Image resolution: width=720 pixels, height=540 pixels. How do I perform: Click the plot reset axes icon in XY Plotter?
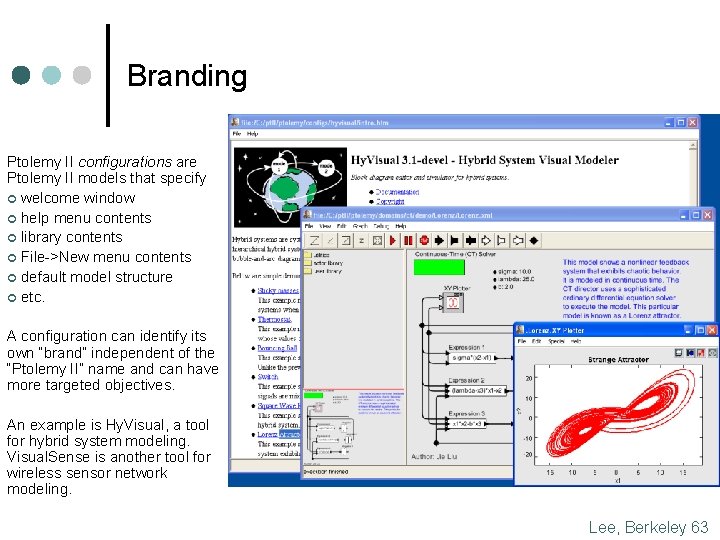coord(690,352)
